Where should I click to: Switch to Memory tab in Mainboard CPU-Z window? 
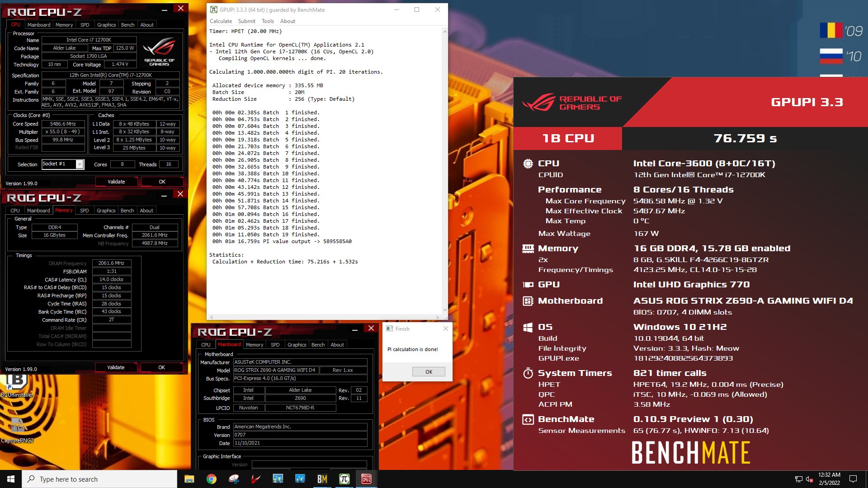tap(255, 345)
